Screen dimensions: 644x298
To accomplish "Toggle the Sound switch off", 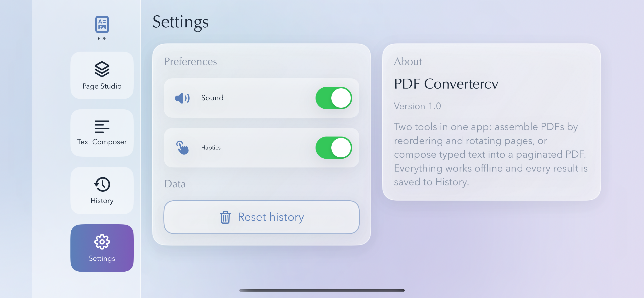I will coord(334,98).
